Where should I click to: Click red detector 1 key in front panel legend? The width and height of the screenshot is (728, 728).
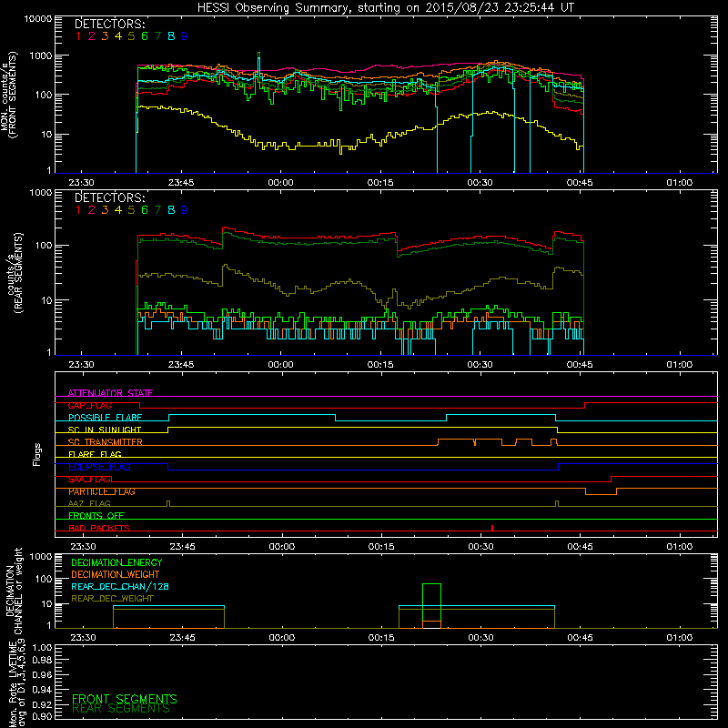(78, 36)
